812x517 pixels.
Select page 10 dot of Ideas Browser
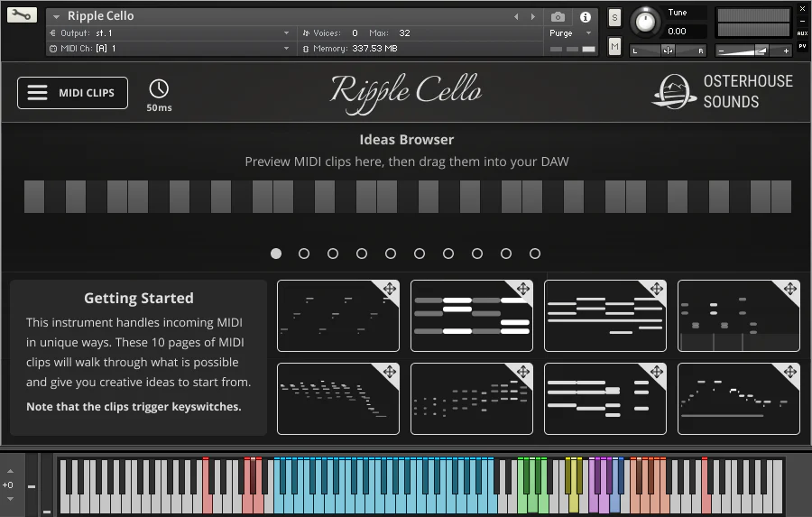[x=535, y=254]
